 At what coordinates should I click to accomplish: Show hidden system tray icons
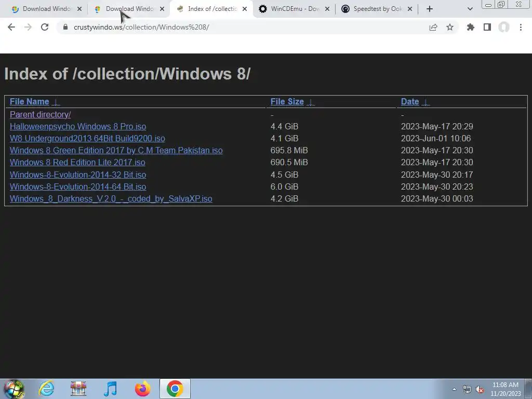coord(454,389)
